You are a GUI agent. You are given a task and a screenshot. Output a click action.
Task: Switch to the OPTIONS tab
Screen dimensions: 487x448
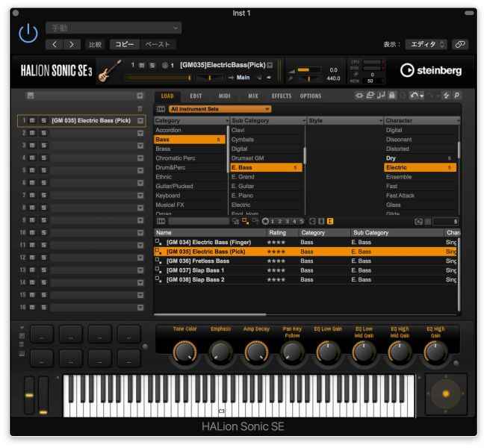coord(310,96)
